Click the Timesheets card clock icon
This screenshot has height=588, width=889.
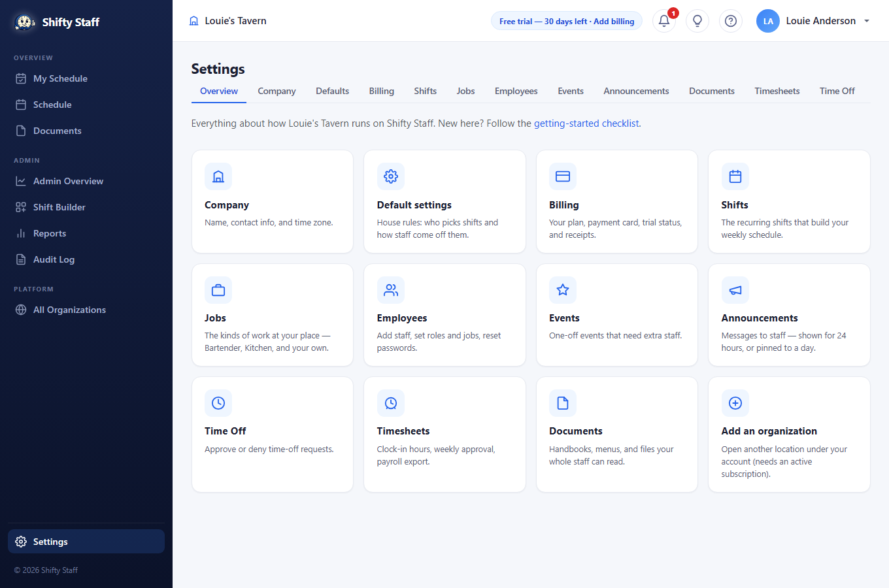[391, 403]
